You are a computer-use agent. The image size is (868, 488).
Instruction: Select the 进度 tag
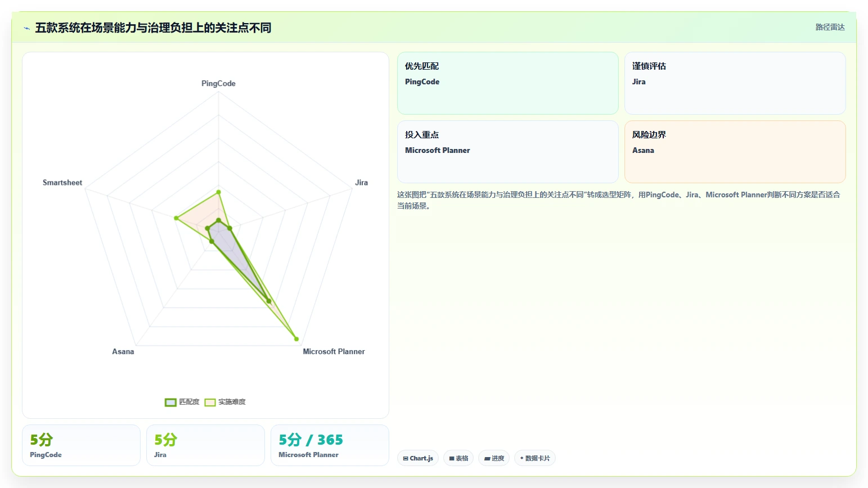(x=494, y=458)
